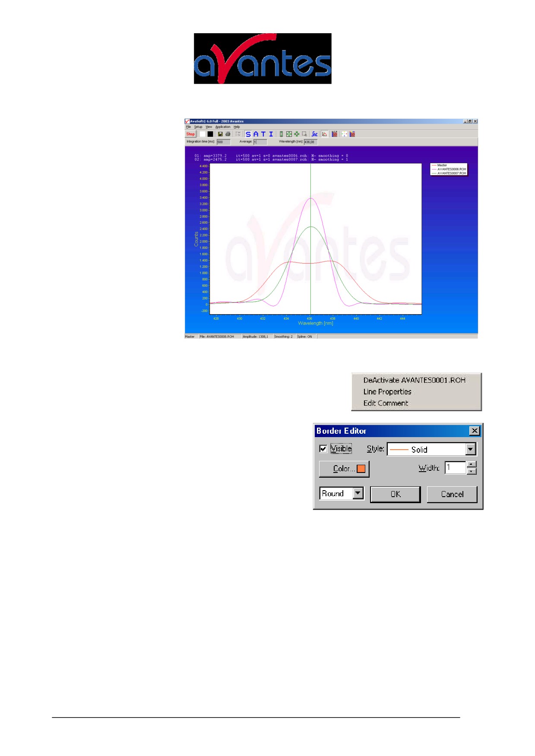The image size is (535, 756).
Task: Open the Help menu
Action: (x=237, y=127)
